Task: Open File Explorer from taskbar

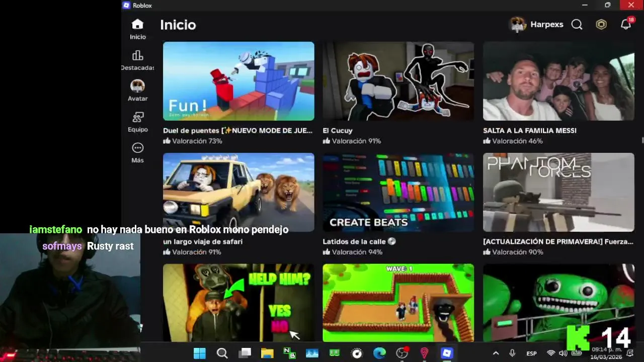Action: pyautogui.click(x=267, y=353)
